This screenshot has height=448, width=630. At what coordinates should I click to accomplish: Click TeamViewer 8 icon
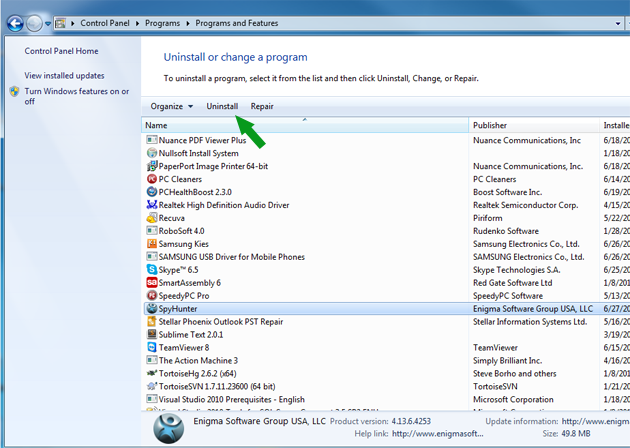[152, 347]
